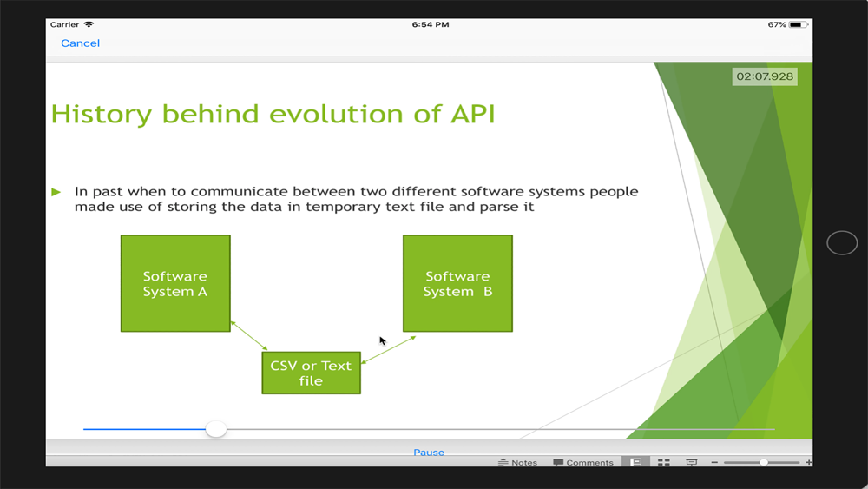This screenshot has height=489, width=868.
Task: Switch to Slide Sorter grid view
Action: (664, 462)
